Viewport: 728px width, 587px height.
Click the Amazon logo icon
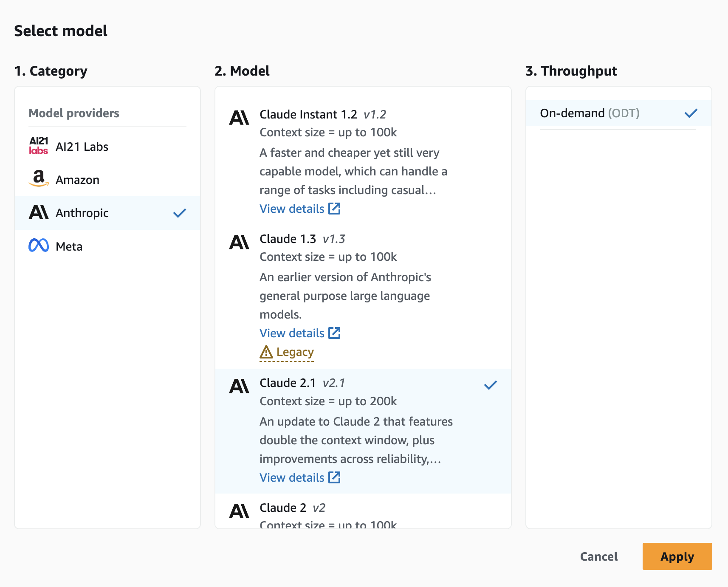click(x=39, y=179)
